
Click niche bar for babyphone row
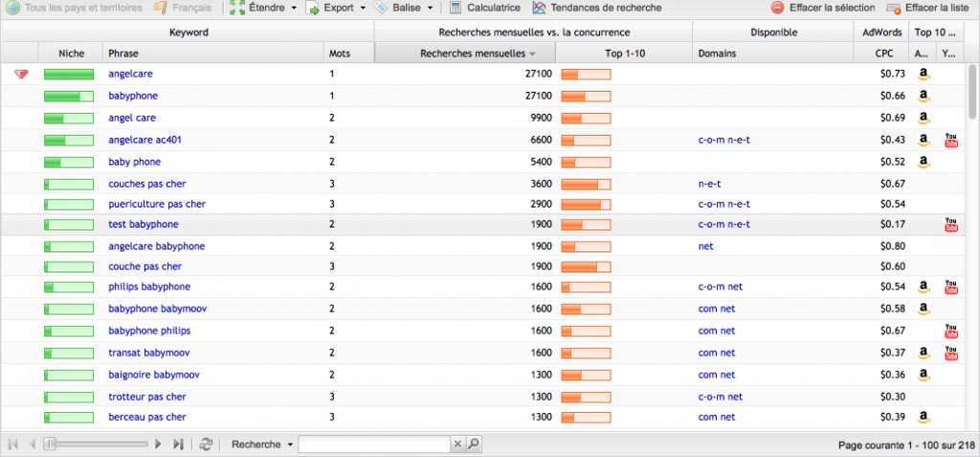pyautogui.click(x=69, y=97)
